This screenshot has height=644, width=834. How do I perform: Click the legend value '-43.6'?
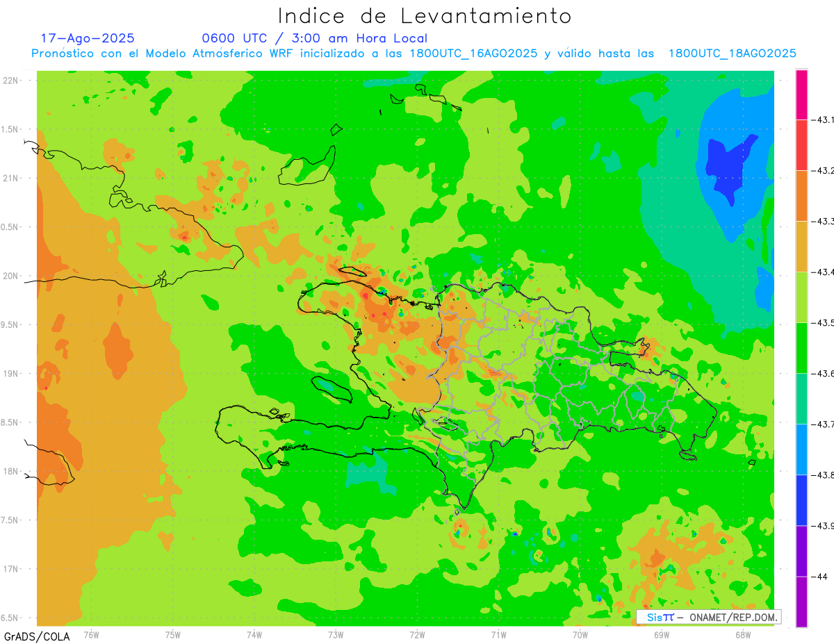(x=822, y=374)
